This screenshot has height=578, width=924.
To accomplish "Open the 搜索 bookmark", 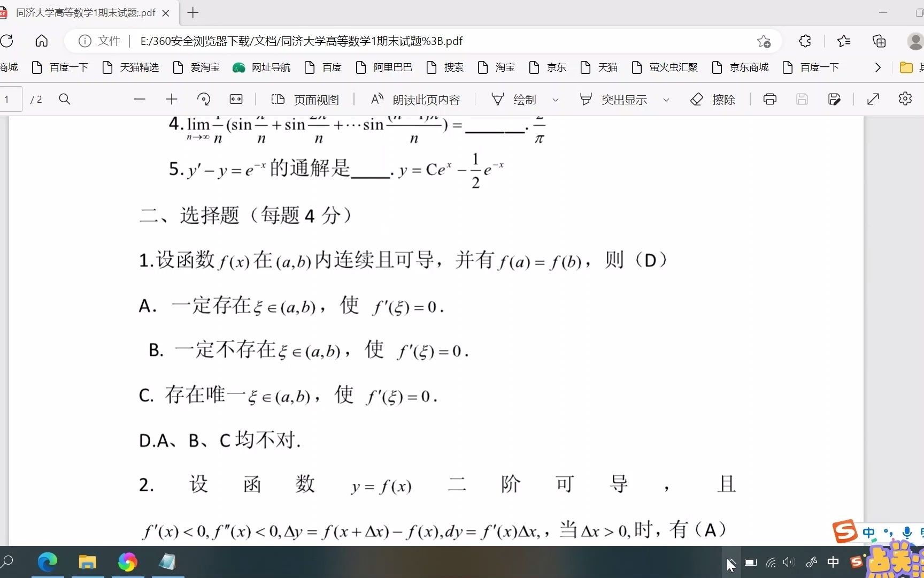I will (445, 67).
